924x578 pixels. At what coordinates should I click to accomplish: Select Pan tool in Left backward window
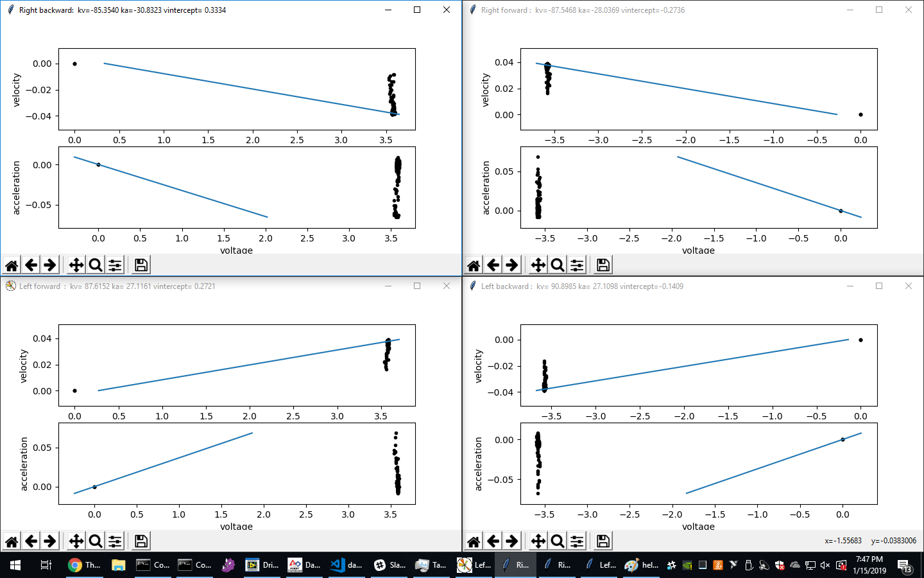(x=538, y=541)
